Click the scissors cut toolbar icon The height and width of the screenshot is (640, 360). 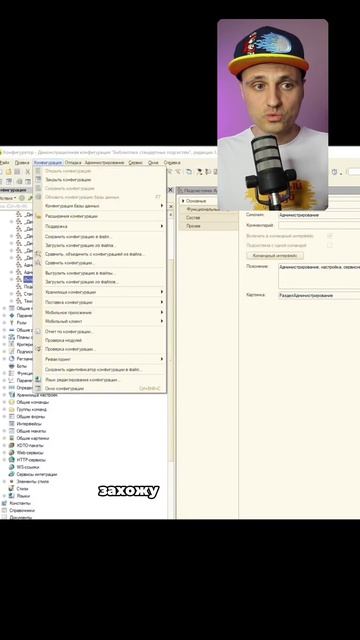coord(28,172)
